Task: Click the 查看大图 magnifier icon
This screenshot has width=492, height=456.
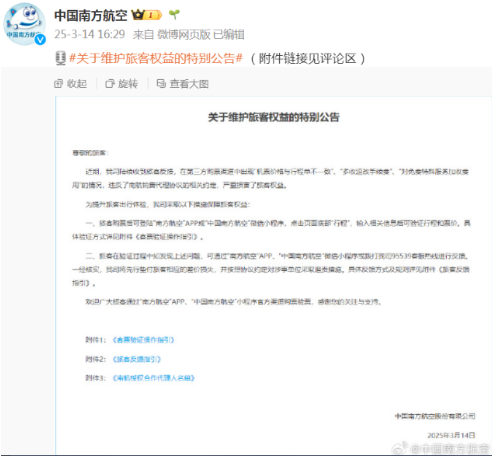Action: click(161, 84)
